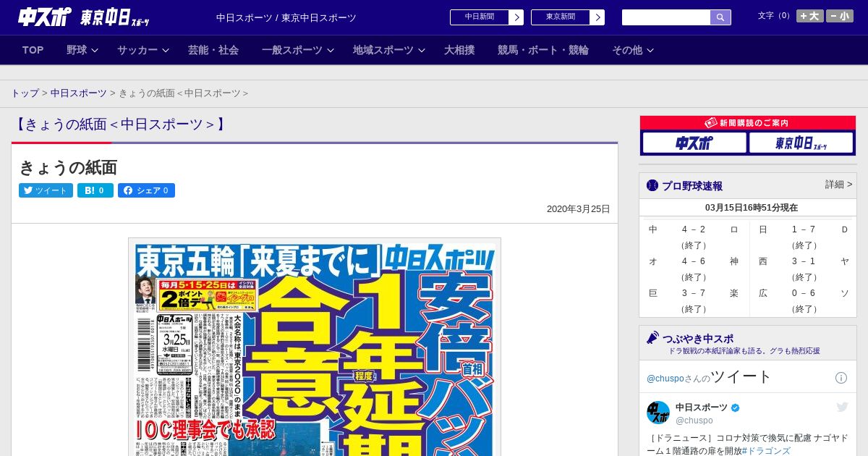The height and width of the screenshot is (456, 868).
Task: Click the megaphone icon by つぶやき中スポ
Action: 652,338
